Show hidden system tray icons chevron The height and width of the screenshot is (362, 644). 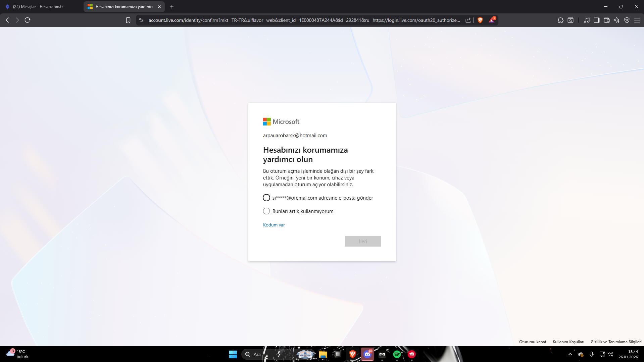[x=570, y=354]
